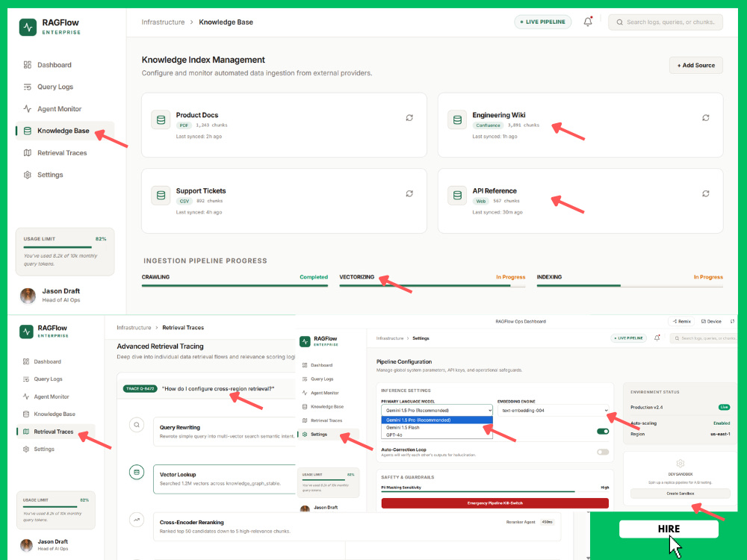Open Settings in Knowledge Base window sidebar
Screen dimensions: 747x560
50,175
